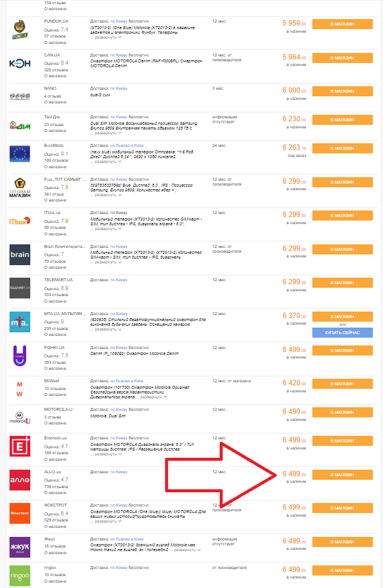Open the FISHKI.UA store logo
The height and width of the screenshot is (588, 383).
(20, 356)
